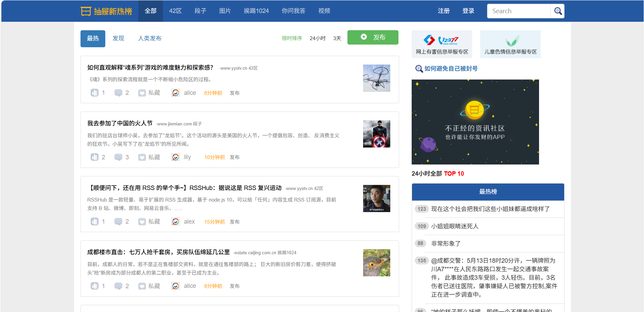Open comments on the RSSHub post
This screenshot has width=644, height=312.
point(119,222)
